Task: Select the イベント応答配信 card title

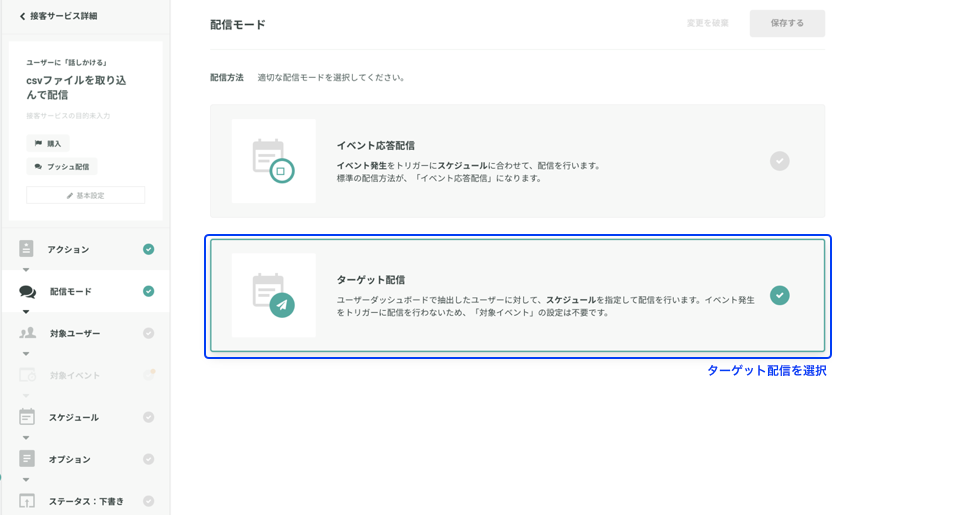Action: click(x=376, y=146)
